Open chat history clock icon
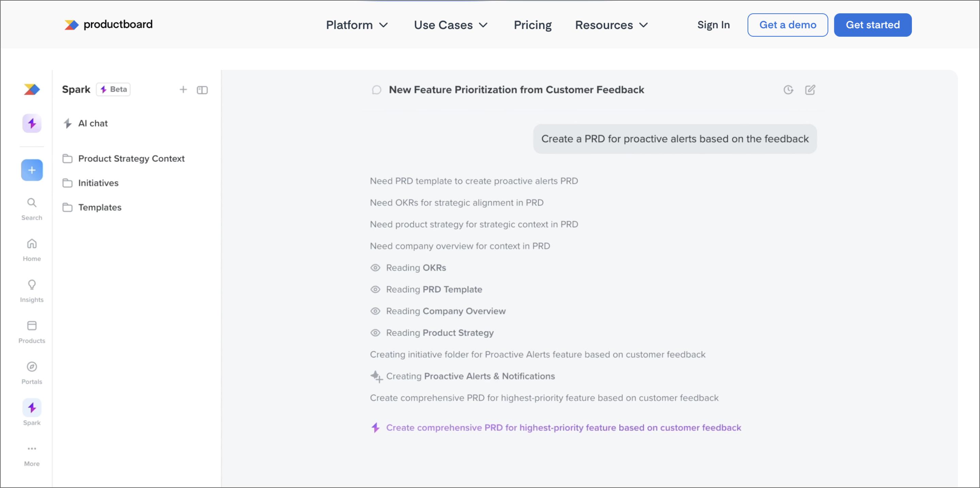This screenshot has height=488, width=980. 788,90
